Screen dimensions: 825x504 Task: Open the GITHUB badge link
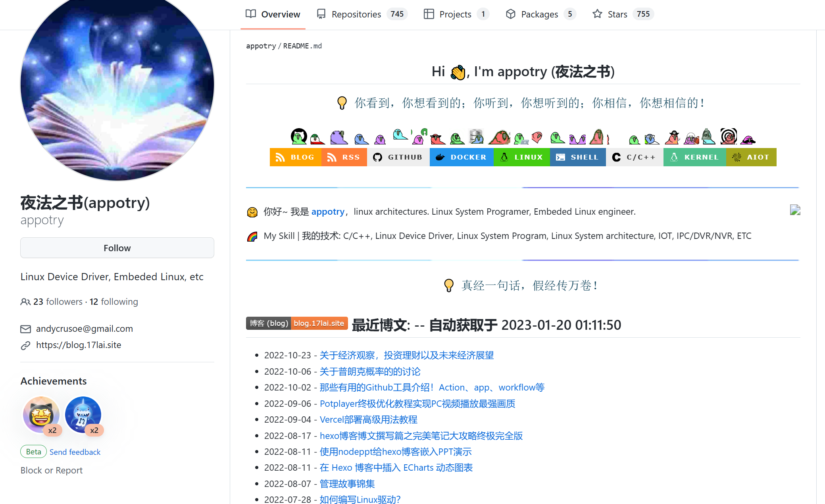pos(398,157)
